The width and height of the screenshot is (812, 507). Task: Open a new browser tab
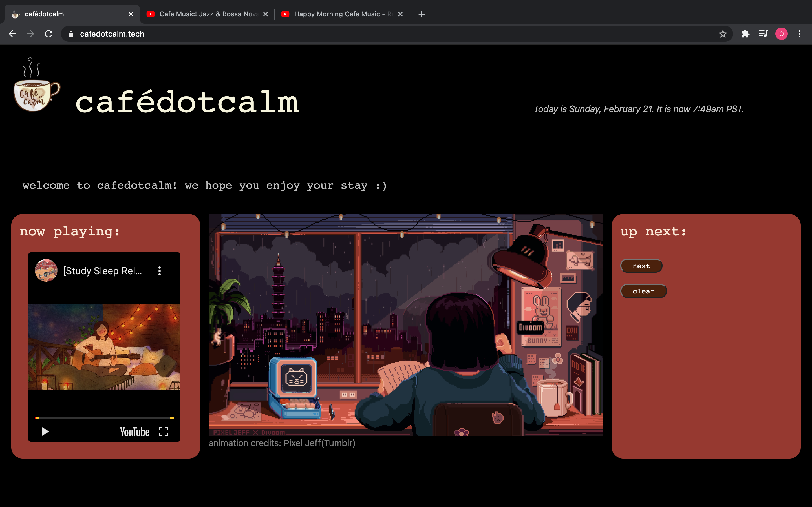click(x=422, y=14)
